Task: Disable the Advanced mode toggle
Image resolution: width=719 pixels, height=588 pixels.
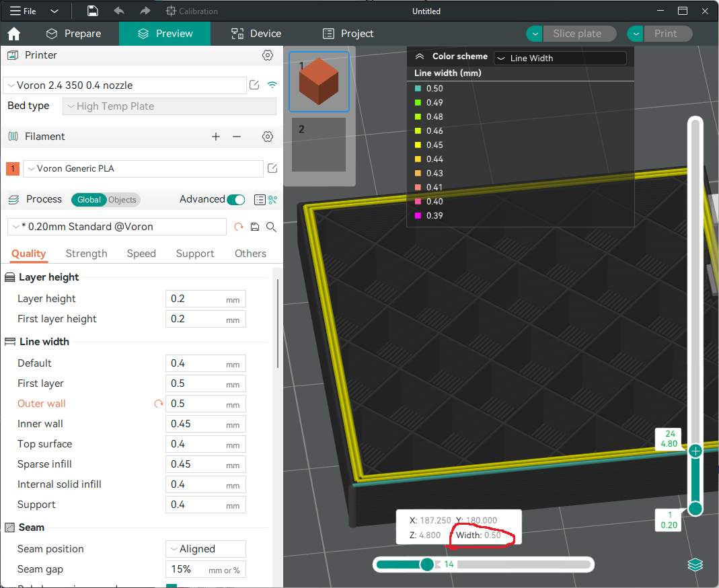Action: 235,199
